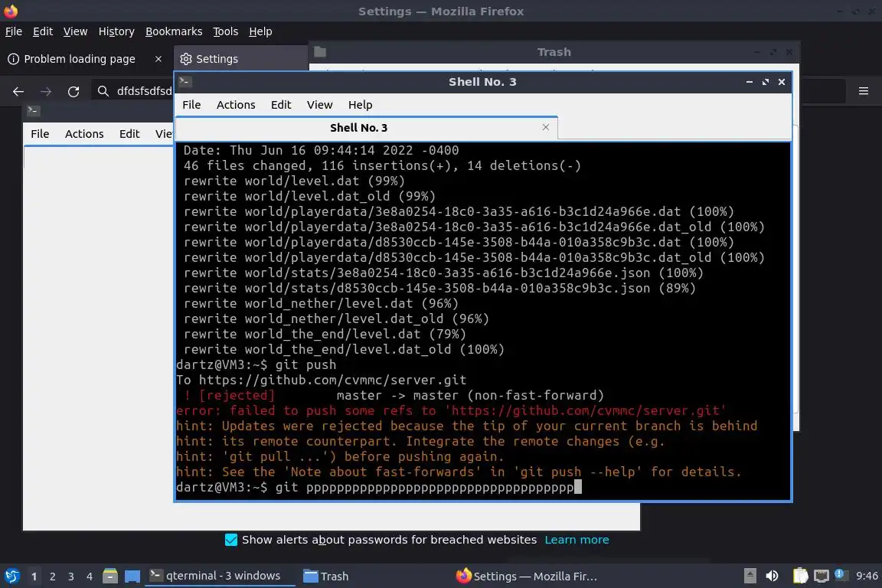Click terminal icon of background qterminal window
Screen dimensions: 882x588
click(x=33, y=111)
